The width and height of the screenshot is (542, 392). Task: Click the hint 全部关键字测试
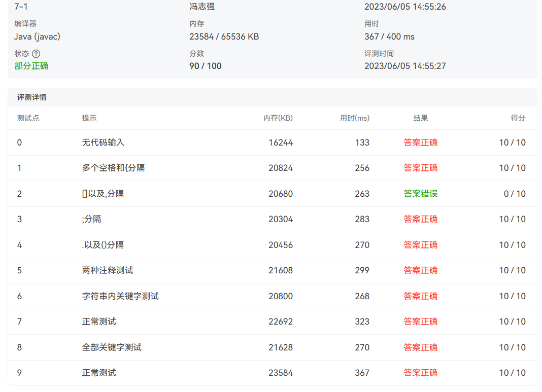(112, 347)
